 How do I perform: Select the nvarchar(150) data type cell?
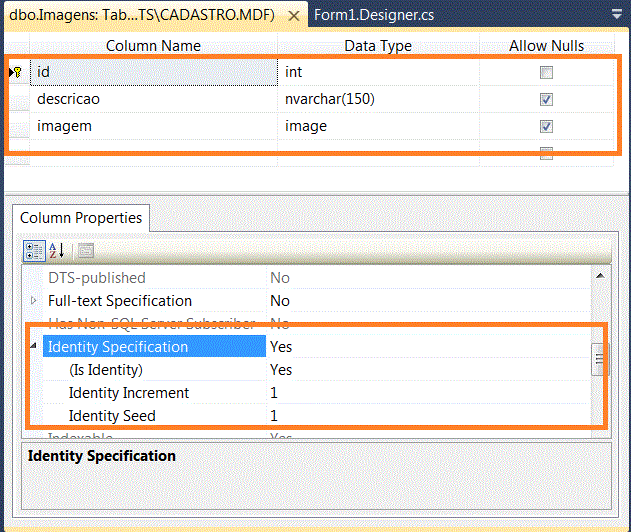[x=378, y=99]
